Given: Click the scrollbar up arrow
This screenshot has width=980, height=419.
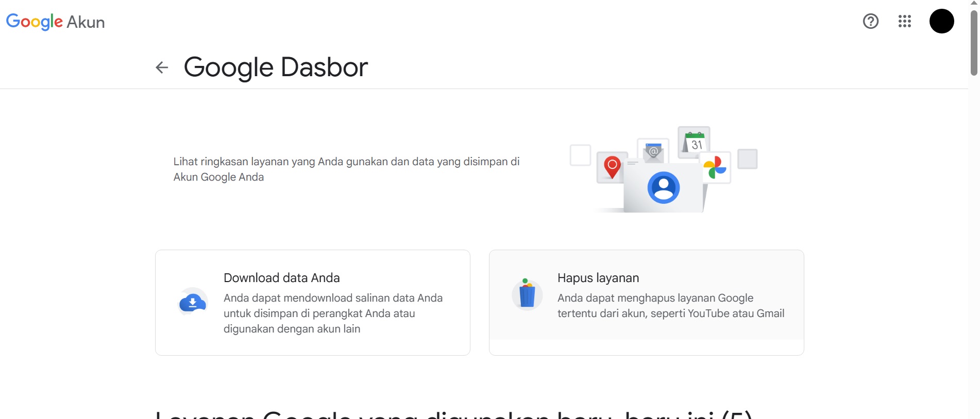Looking at the screenshot, I should 974,3.
